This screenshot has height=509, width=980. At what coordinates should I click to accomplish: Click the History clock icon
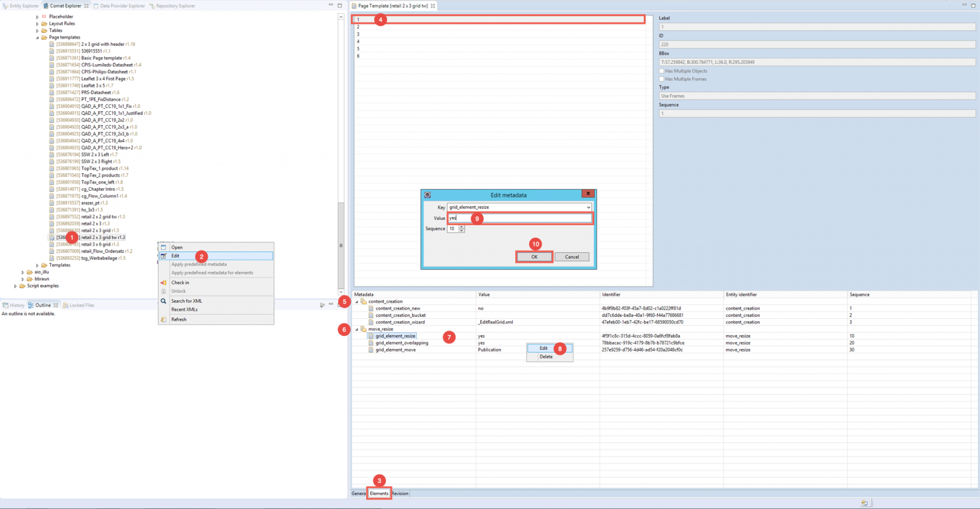(6, 305)
